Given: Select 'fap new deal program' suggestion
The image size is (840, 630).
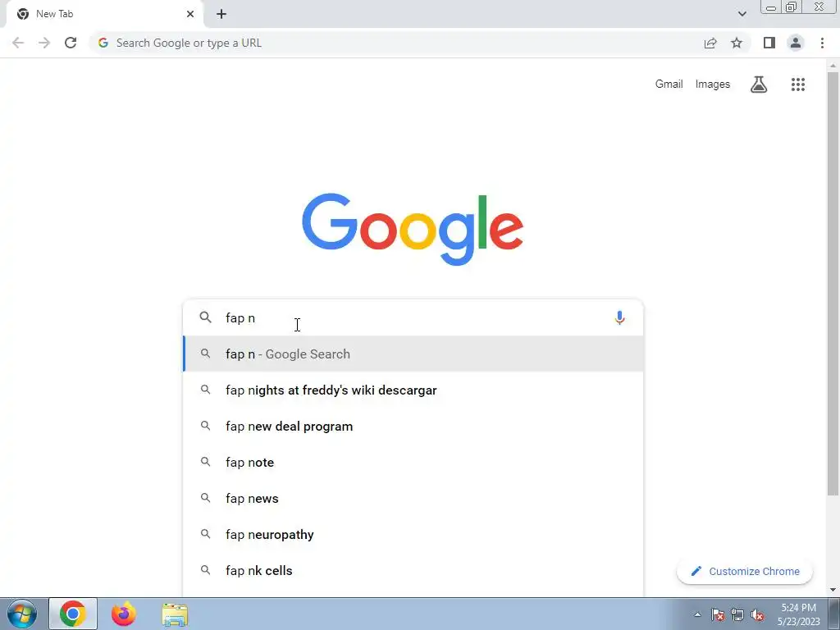Looking at the screenshot, I should click(x=413, y=427).
